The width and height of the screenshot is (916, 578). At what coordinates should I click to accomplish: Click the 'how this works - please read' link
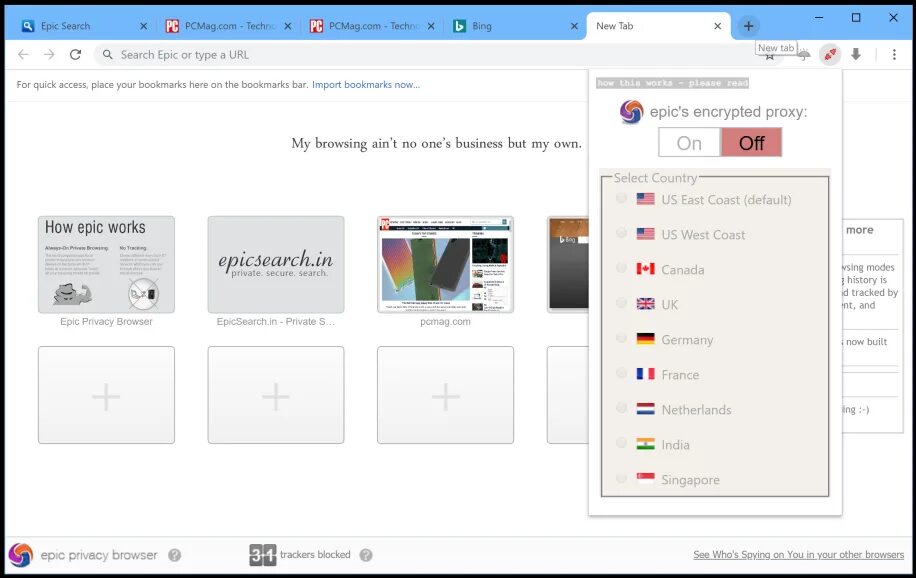click(x=672, y=83)
